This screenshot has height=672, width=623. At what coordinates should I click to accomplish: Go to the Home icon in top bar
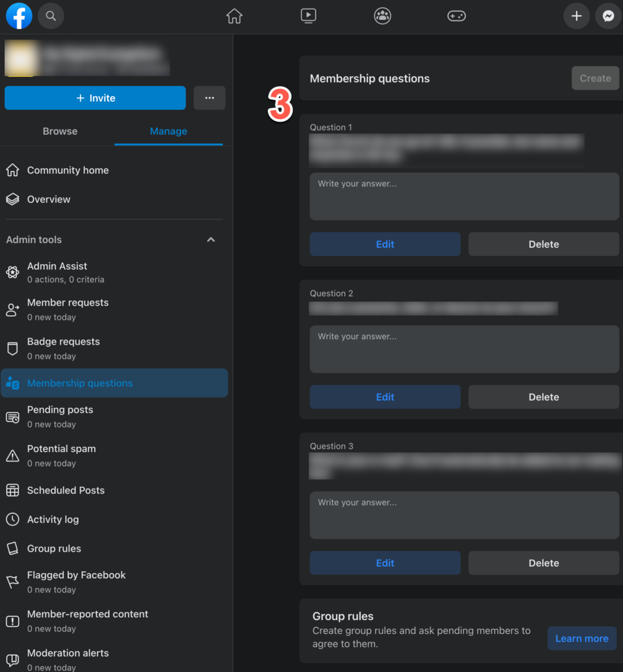[x=235, y=15]
